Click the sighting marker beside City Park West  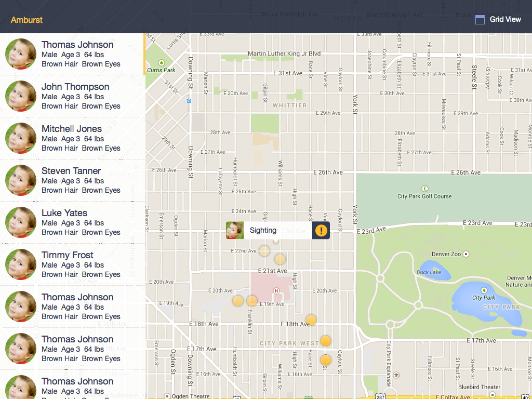[326, 341]
